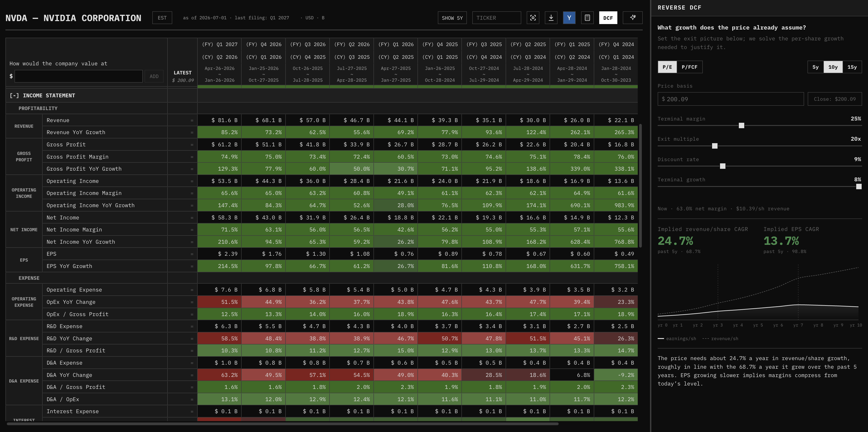868x432 pixels.
Task: Choose the 15y horizon option
Action: click(x=852, y=67)
